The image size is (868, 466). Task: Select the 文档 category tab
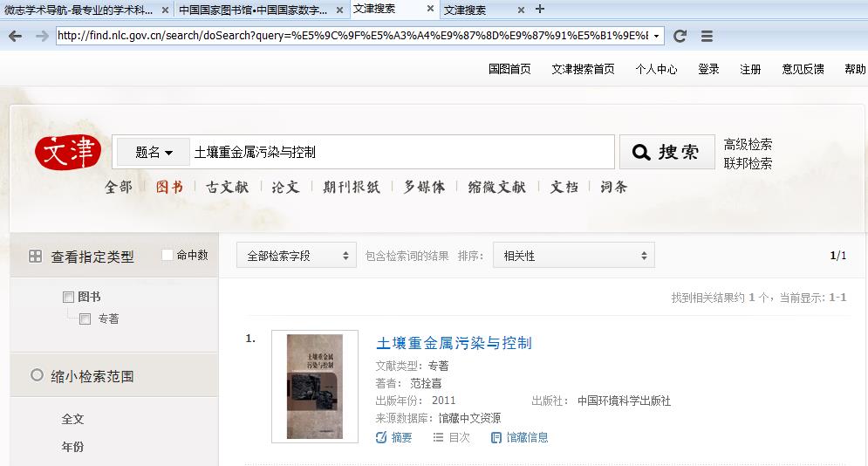pos(564,187)
